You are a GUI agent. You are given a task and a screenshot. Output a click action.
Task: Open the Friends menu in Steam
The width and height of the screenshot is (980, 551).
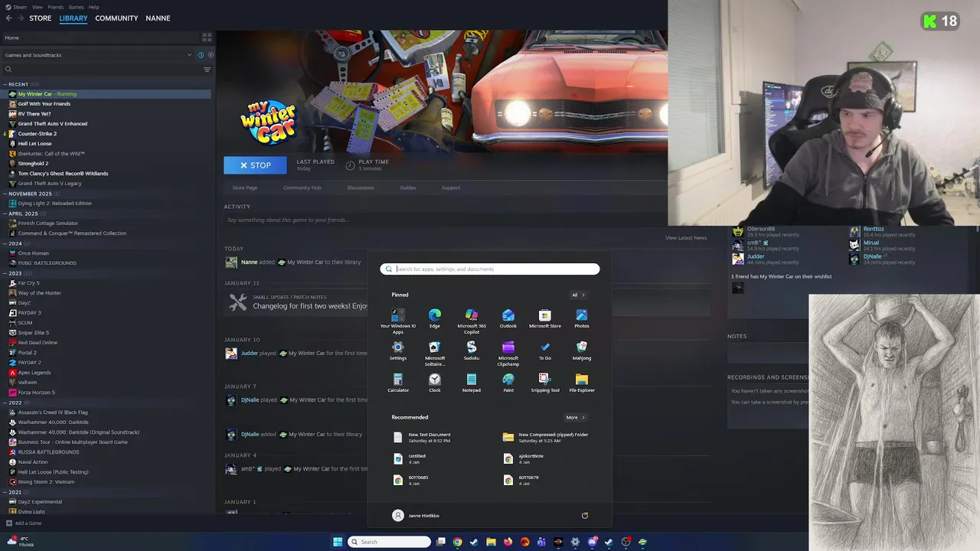[56, 7]
